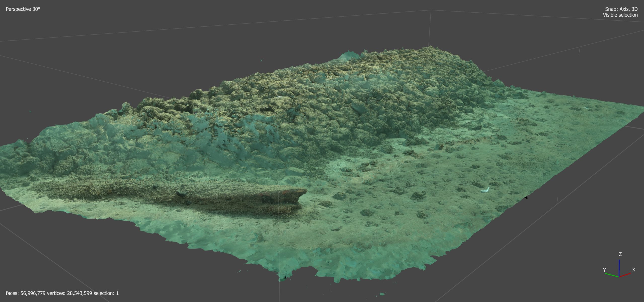The width and height of the screenshot is (644, 302).
Task: Click the green Y axis of the orientation gizmo
Action: pos(612,275)
